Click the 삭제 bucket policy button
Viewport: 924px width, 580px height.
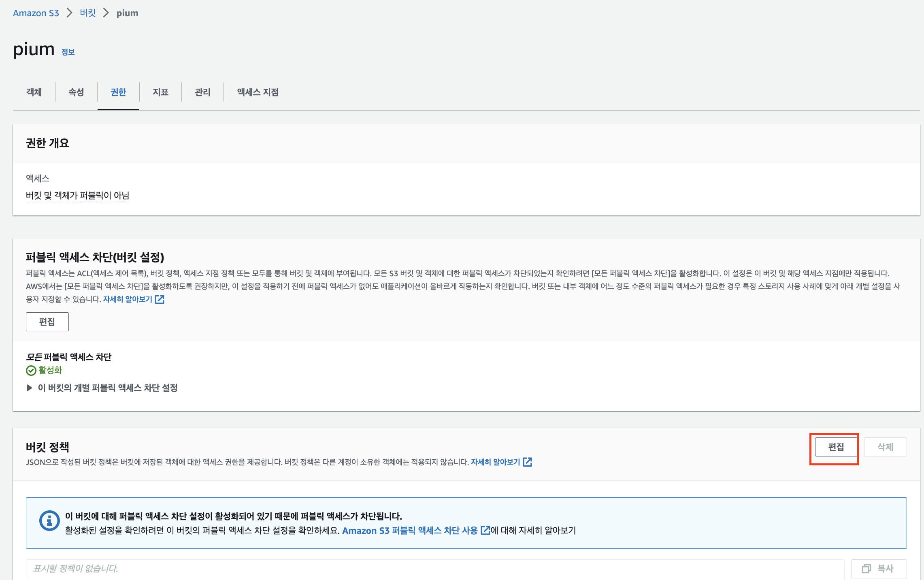(885, 447)
